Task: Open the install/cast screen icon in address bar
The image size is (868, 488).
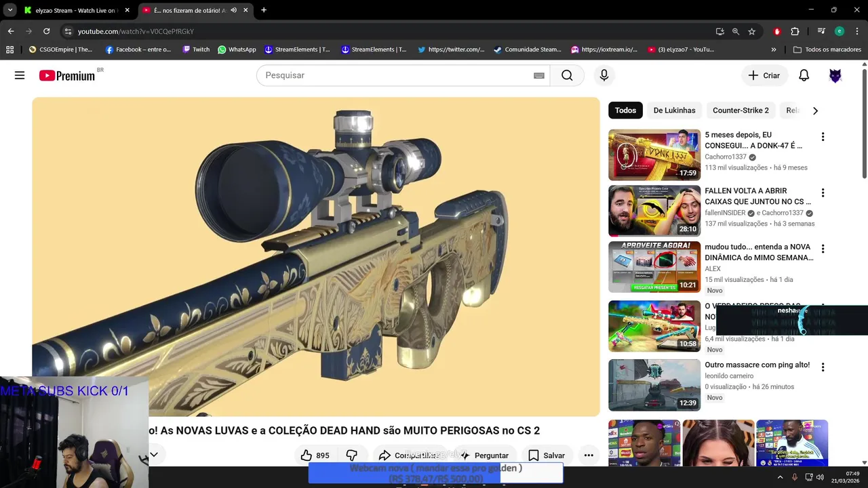Action: [x=720, y=31]
